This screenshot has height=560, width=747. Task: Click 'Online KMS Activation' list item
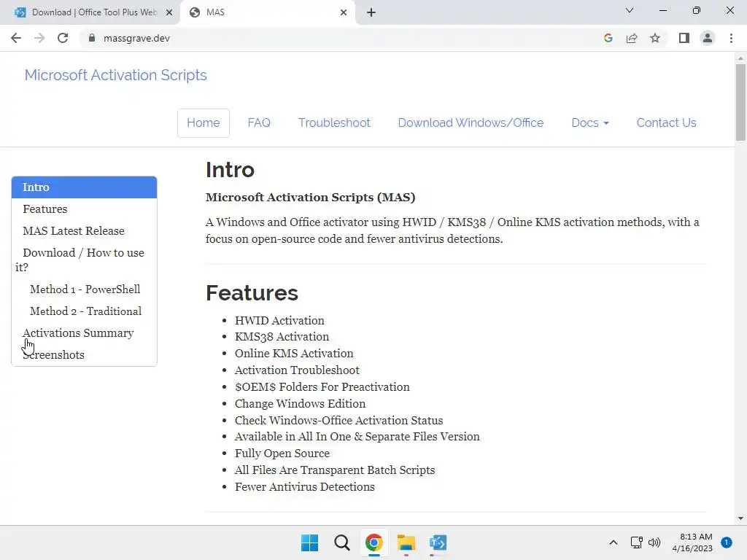click(294, 354)
